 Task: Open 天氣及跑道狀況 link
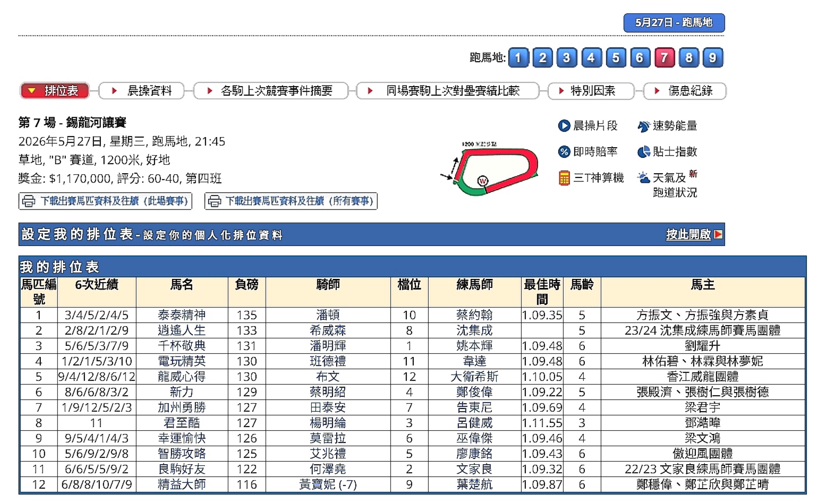675,185
